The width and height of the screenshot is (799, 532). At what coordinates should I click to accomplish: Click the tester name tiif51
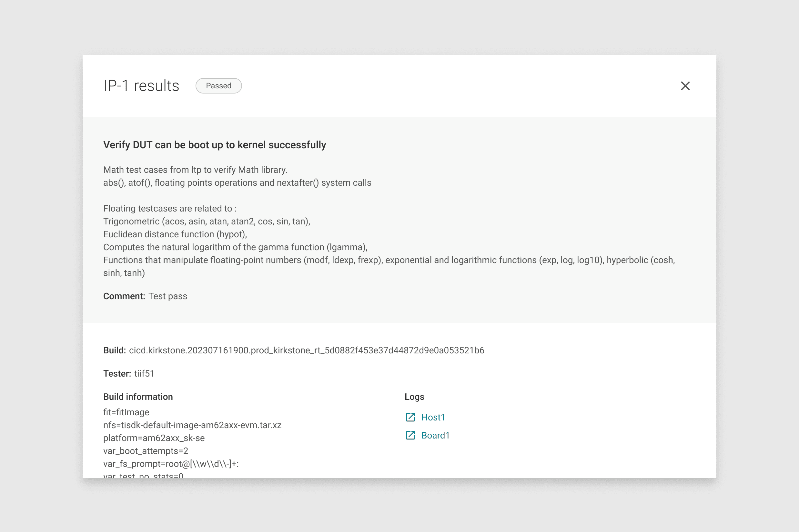[x=144, y=374]
